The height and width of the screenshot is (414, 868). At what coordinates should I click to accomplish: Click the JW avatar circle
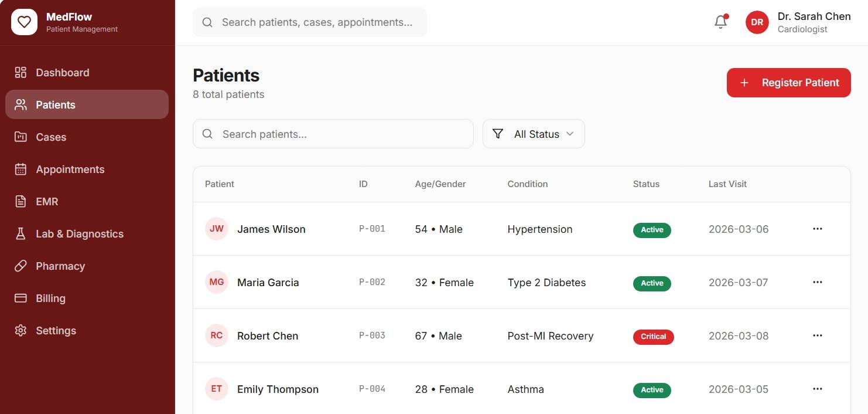point(217,229)
